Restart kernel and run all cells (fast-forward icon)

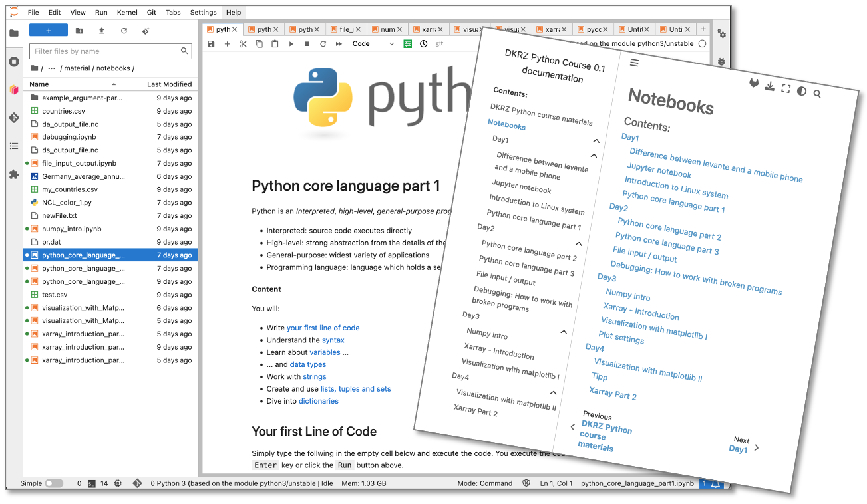[339, 43]
